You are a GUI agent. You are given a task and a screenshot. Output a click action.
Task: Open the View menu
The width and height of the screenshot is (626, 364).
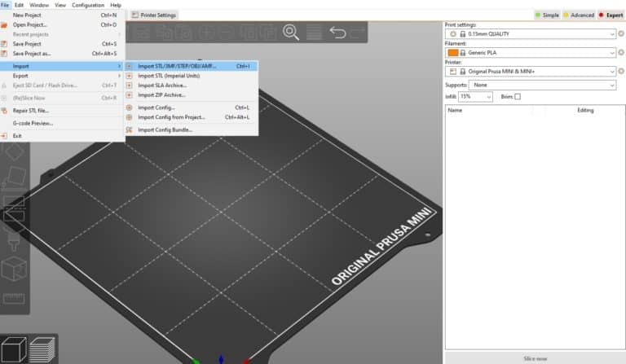coord(60,5)
